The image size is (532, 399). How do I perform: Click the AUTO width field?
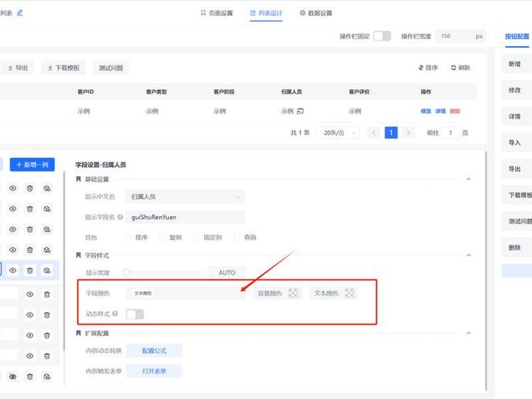tap(227, 273)
